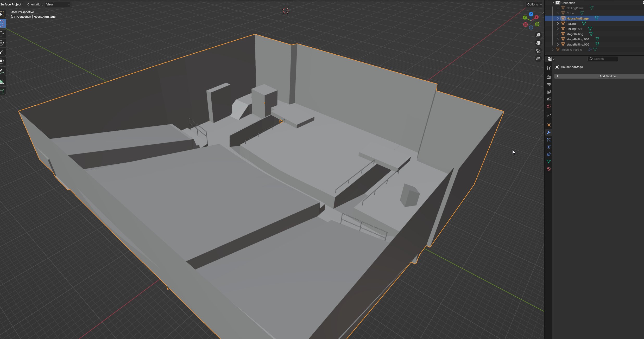Select stageRailing.002 in the outliner
The width and height of the screenshot is (644, 339).
point(578,44)
